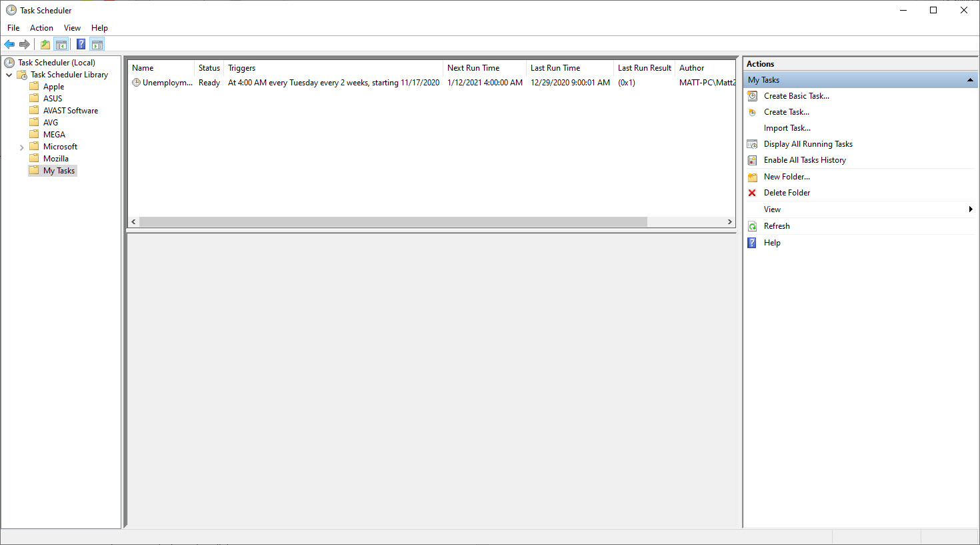Click the red X Delete Folder icon
Screen dimensions: 980x545
[752, 193]
